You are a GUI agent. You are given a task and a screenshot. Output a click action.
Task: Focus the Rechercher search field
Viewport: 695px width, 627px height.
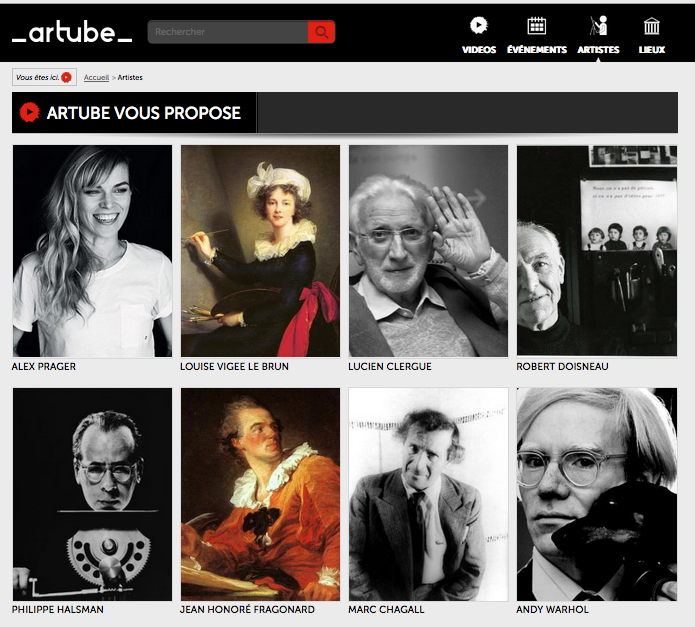(x=228, y=32)
